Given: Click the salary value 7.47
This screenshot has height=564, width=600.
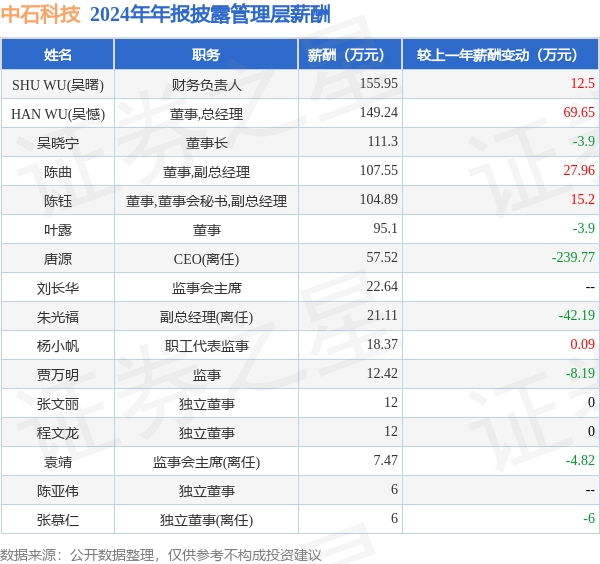Looking at the screenshot, I should [x=385, y=460].
